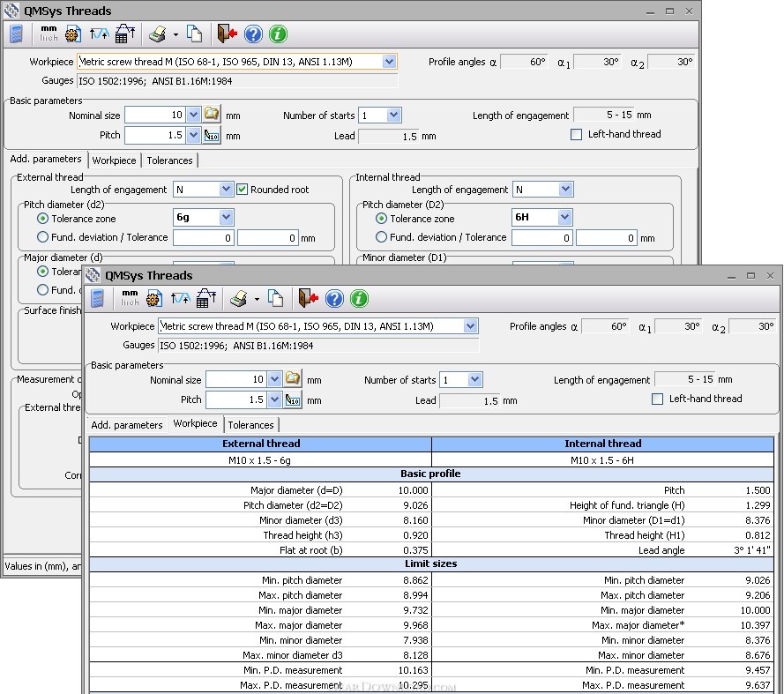Screen dimensions: 784x694
Task: Select Fund. radio under Major diameter (d)
Action: click(42, 290)
